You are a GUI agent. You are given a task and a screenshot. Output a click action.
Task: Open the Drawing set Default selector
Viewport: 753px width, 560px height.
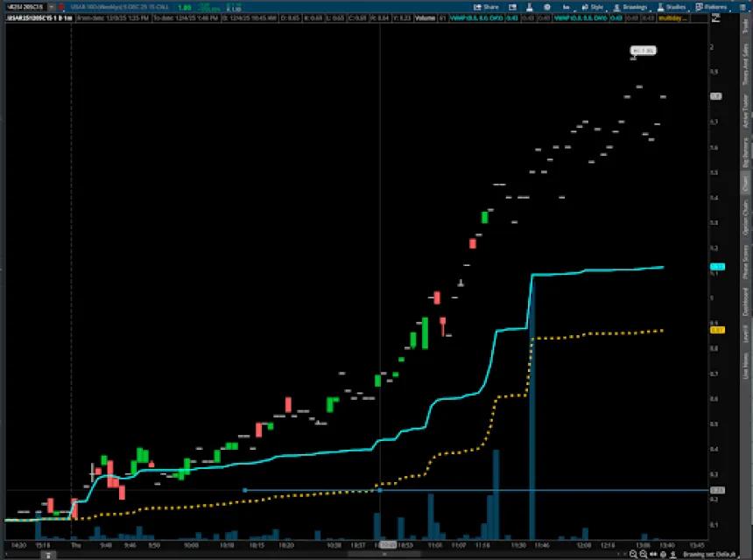[x=709, y=554]
